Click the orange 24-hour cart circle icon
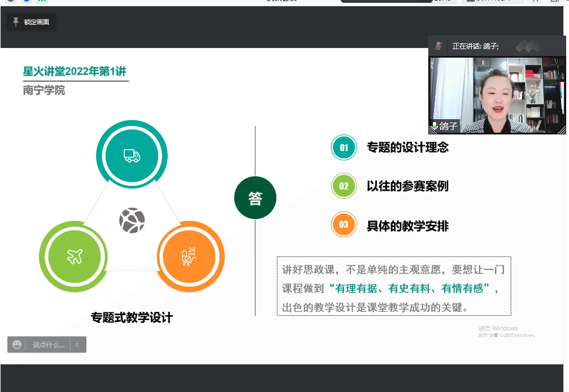The image size is (569, 392). 190,256
